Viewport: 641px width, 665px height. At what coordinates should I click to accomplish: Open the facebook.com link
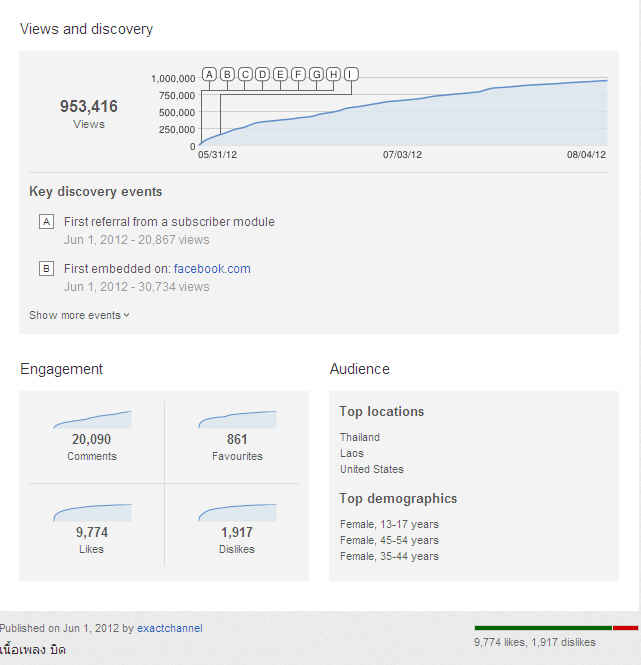(212, 268)
